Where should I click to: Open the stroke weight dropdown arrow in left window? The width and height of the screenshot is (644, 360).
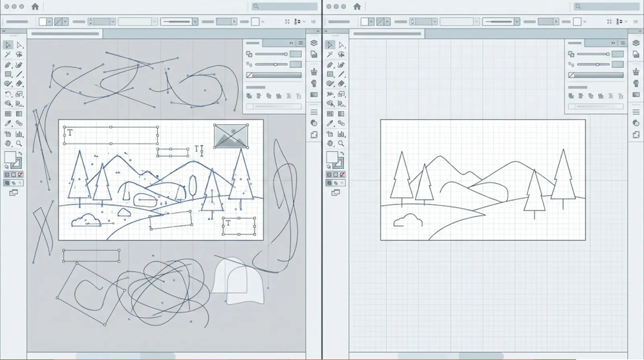coord(113,22)
